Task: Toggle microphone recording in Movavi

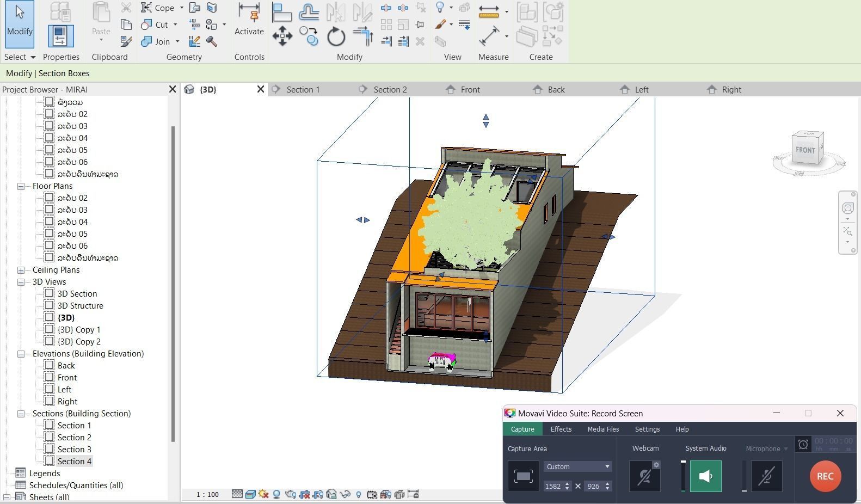Action: pos(766,476)
